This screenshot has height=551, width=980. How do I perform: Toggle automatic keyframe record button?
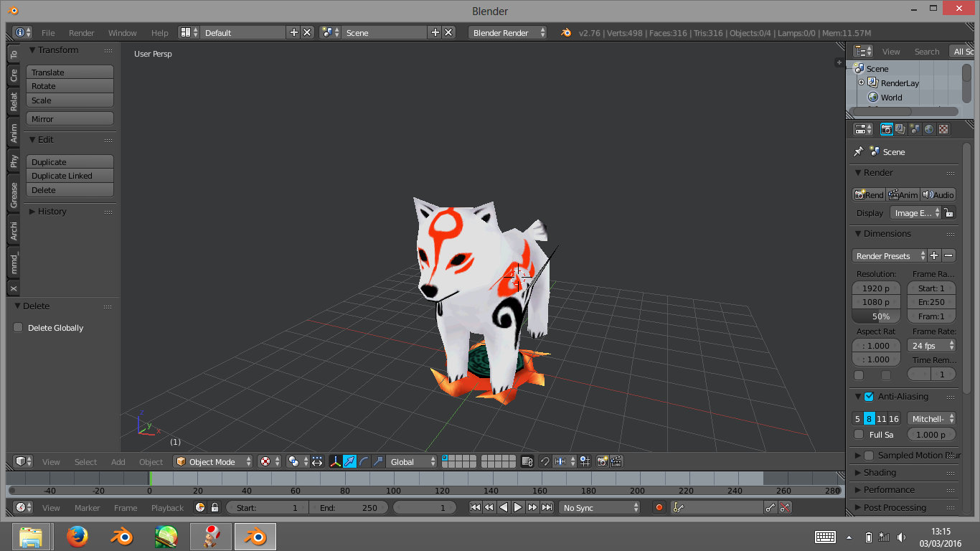[659, 507]
